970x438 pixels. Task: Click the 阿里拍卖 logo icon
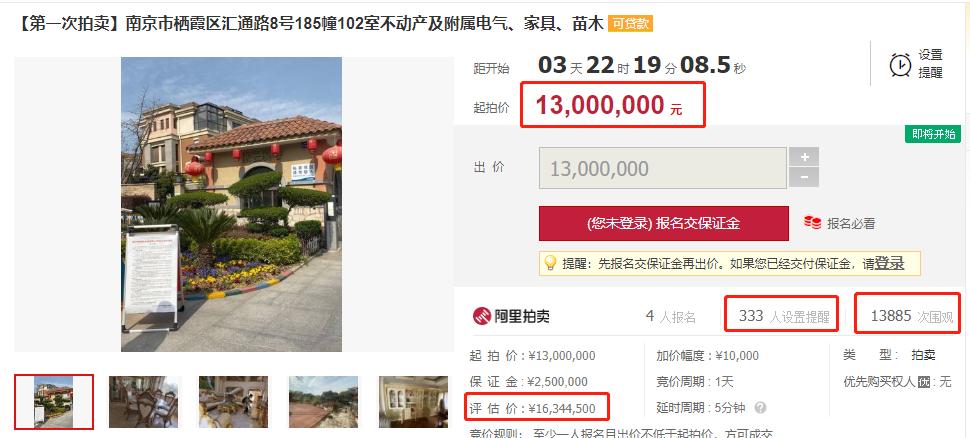pos(481,316)
